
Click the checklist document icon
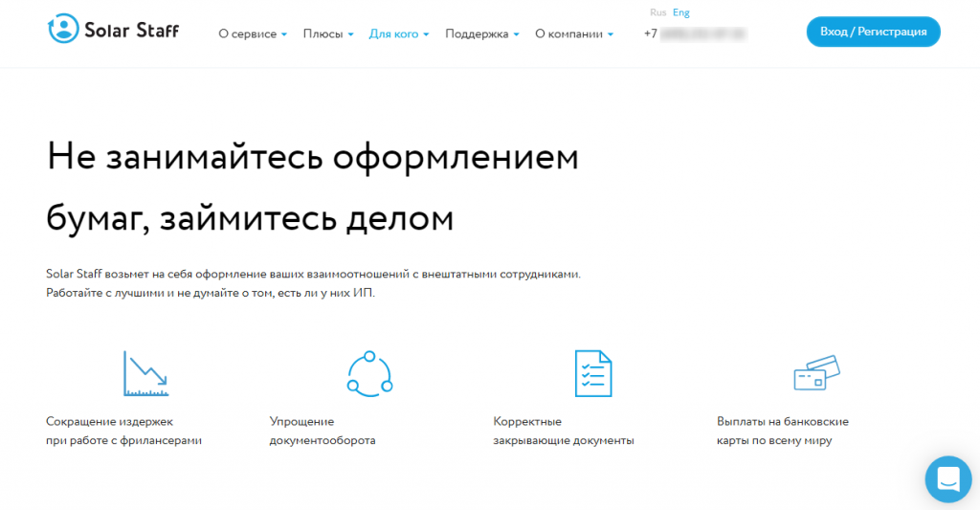[592, 373]
